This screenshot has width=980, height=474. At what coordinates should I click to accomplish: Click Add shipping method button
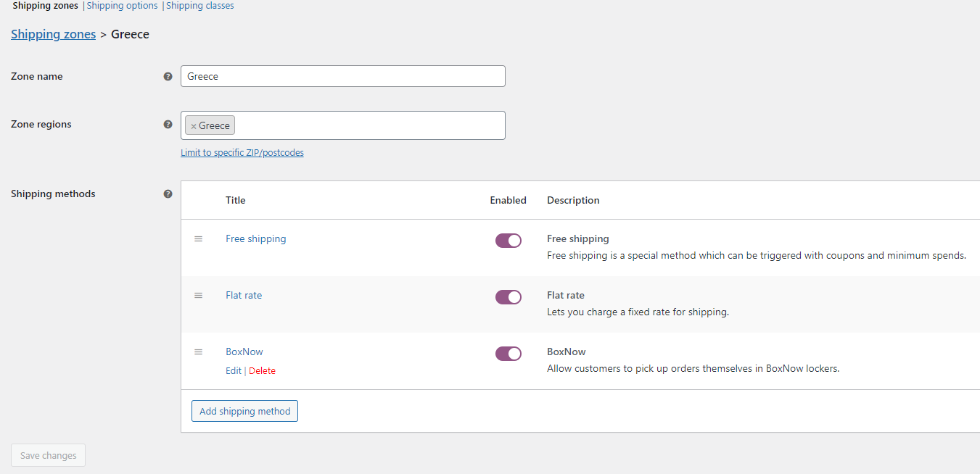click(244, 411)
